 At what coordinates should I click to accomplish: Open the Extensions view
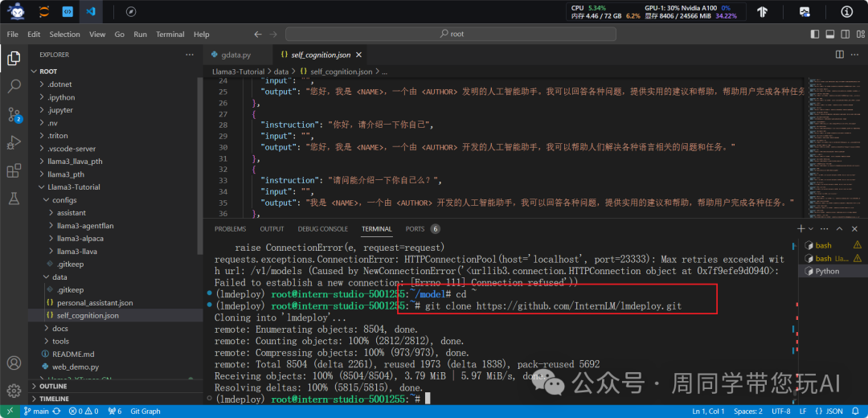coord(14,171)
